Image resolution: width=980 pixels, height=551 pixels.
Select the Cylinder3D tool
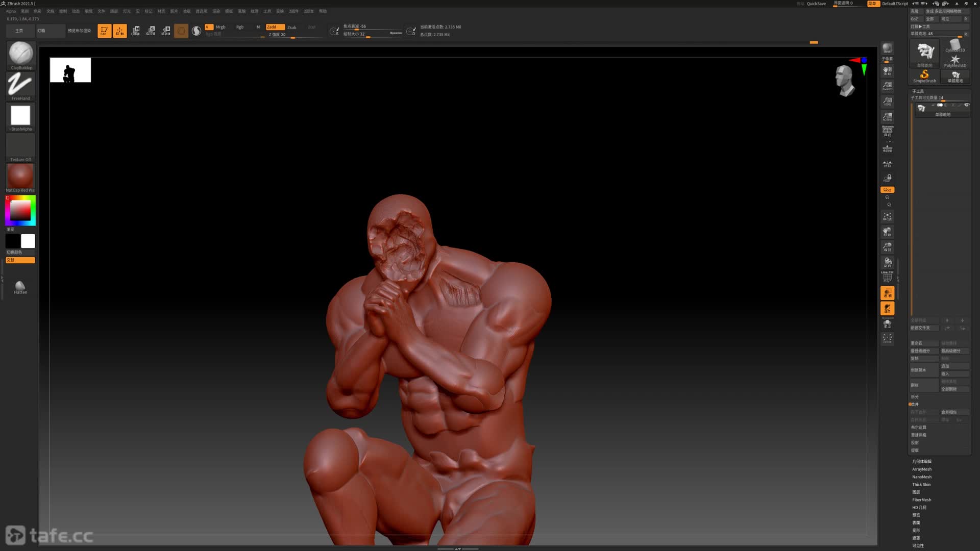pyautogui.click(x=955, y=46)
